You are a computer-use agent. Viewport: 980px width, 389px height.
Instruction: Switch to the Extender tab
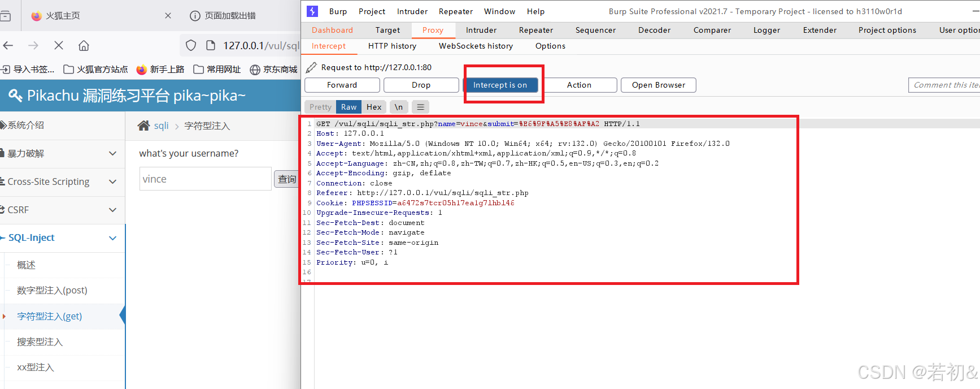click(820, 30)
